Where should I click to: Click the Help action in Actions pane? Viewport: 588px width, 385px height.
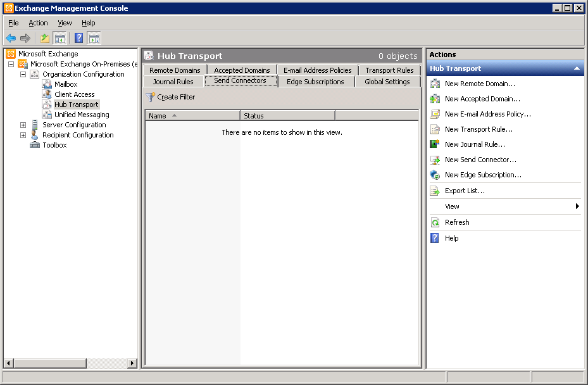451,238
